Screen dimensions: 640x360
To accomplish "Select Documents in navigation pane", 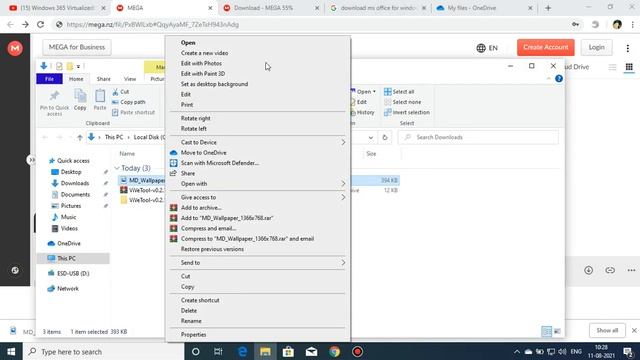I will click(x=75, y=195).
